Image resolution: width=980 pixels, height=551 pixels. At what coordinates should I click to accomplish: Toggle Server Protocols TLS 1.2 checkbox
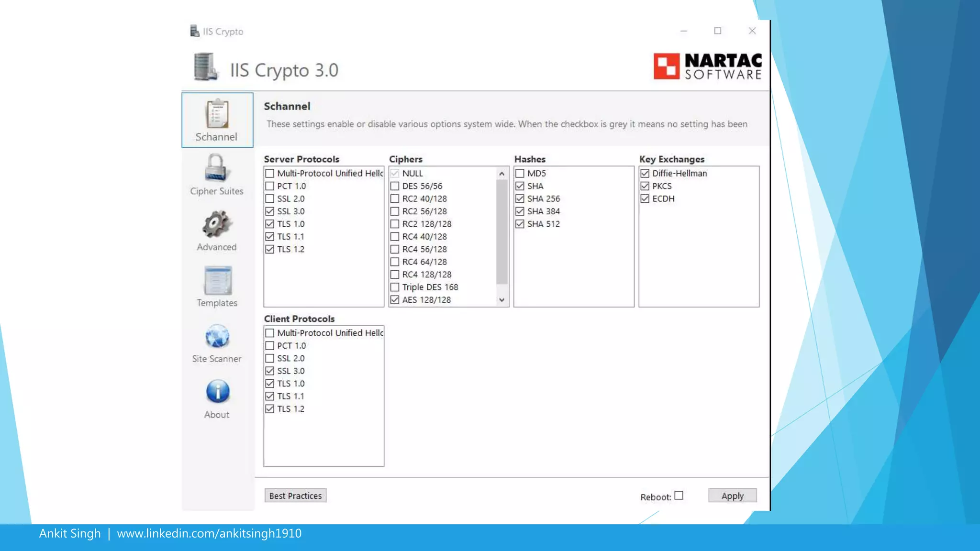pos(270,249)
